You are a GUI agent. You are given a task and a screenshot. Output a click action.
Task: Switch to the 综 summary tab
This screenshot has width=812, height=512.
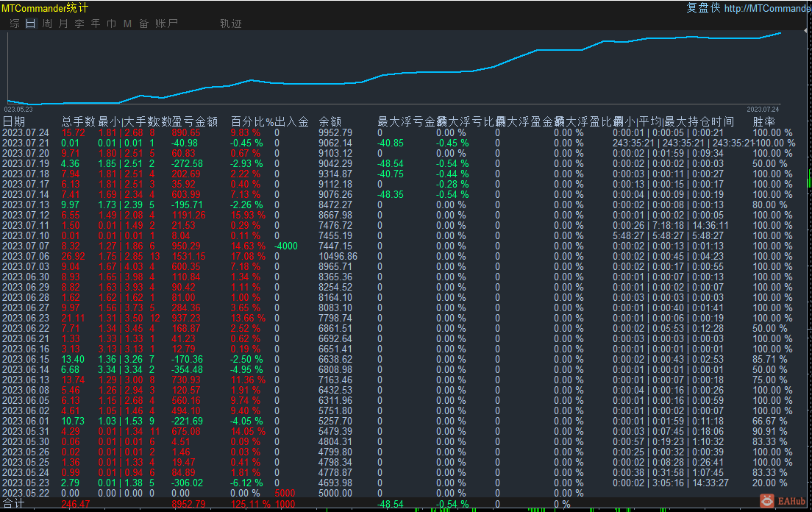(15, 24)
